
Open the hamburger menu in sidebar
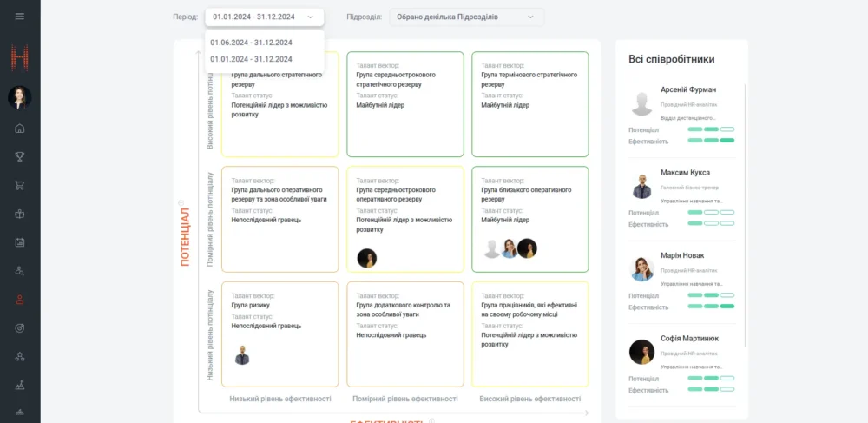tap(20, 17)
